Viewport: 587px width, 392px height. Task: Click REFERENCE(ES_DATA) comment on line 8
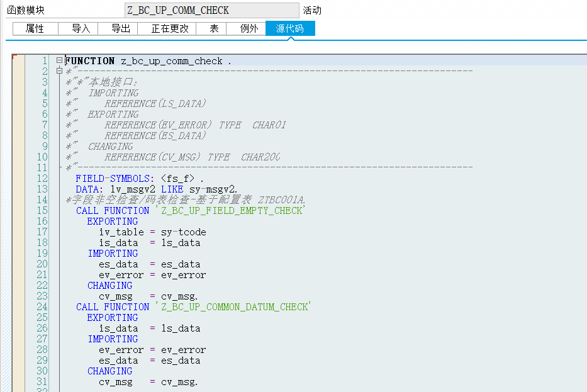[155, 135]
